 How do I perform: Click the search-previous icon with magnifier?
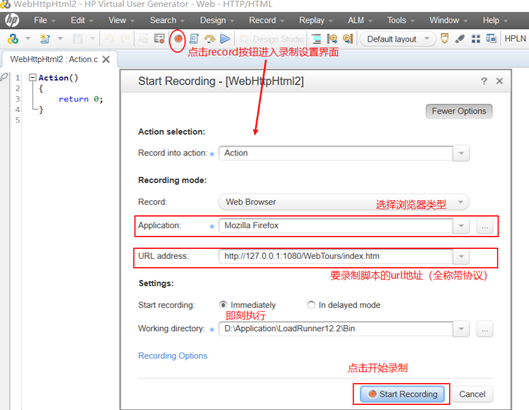point(332,39)
